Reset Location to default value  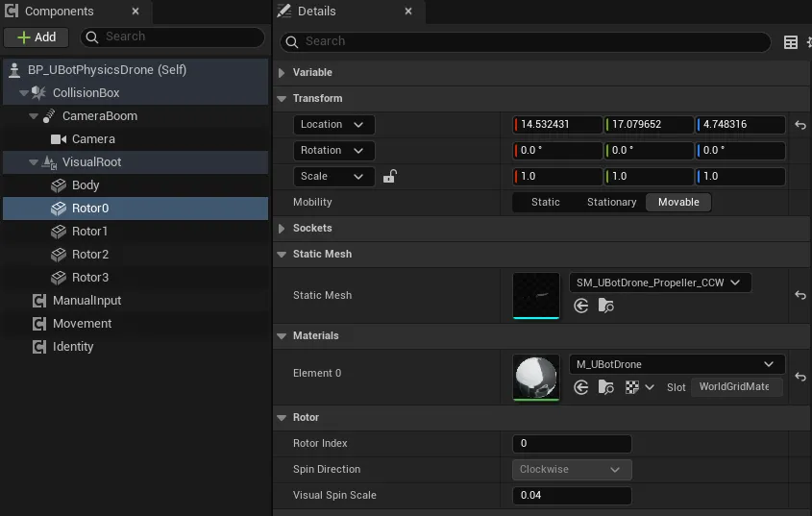pyautogui.click(x=800, y=125)
